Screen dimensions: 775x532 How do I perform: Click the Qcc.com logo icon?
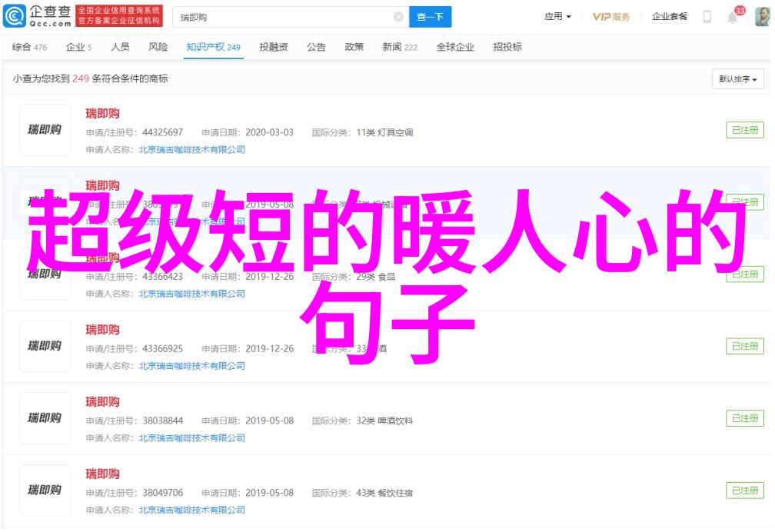pos(15,16)
